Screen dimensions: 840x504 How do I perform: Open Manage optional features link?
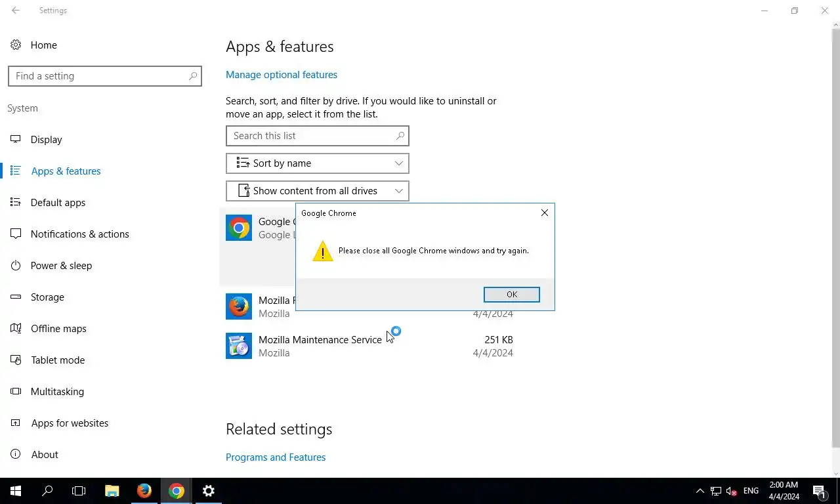(x=282, y=75)
